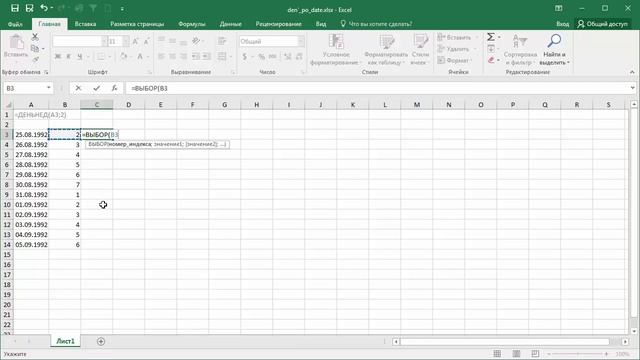Click the Format Painter brush icon
This screenshot has width=640, height=360.
(35, 60)
